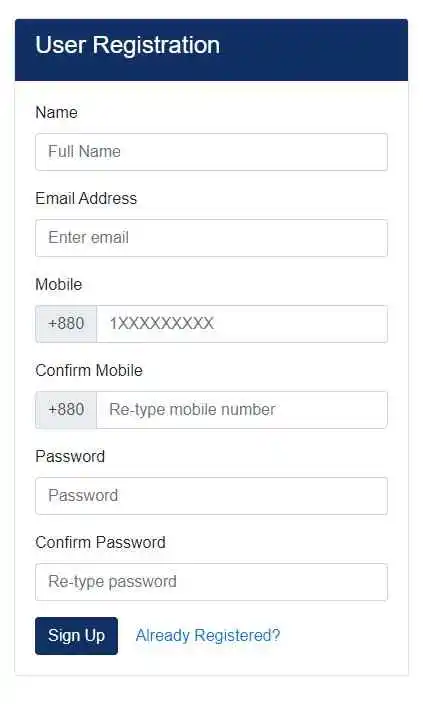The width and height of the screenshot is (423, 704).
Task: Open the Already Registered? link
Action: [208, 636]
